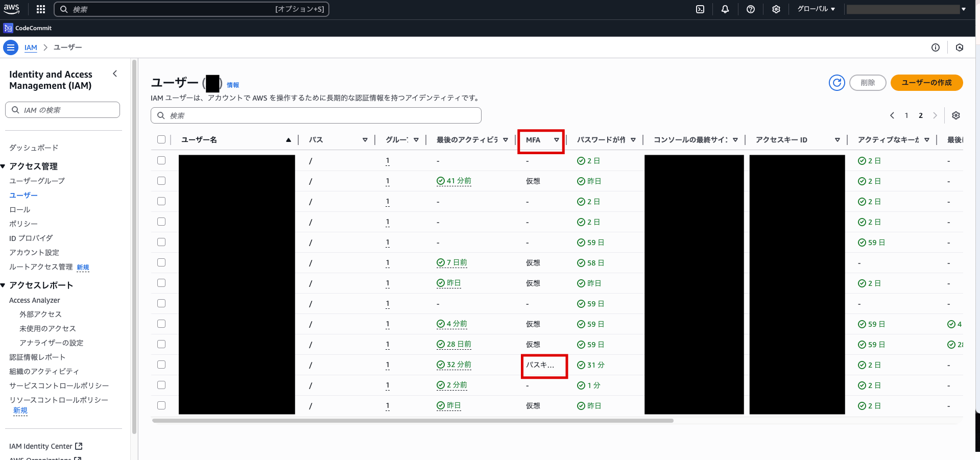Image resolution: width=980 pixels, height=460 pixels.
Task: Focus the users 検索 filter field
Action: [316, 115]
